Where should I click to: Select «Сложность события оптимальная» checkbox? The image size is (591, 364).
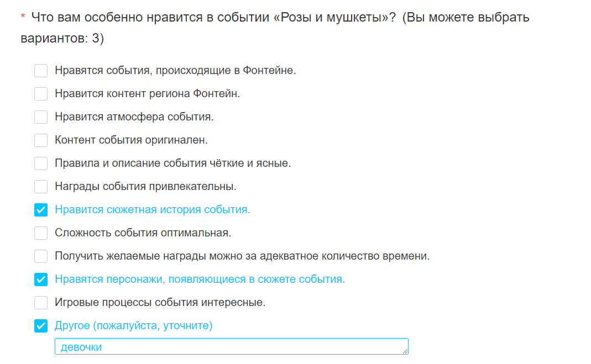pyautogui.click(x=41, y=233)
